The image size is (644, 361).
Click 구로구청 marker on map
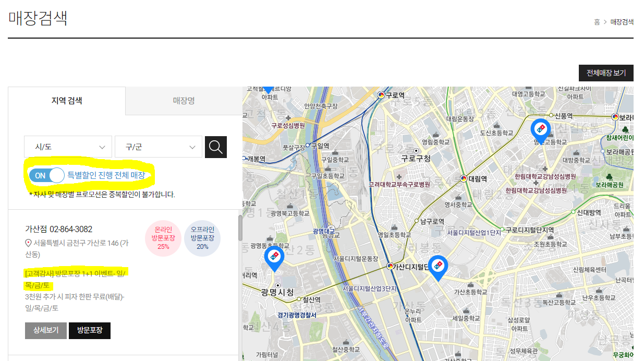[416, 150]
